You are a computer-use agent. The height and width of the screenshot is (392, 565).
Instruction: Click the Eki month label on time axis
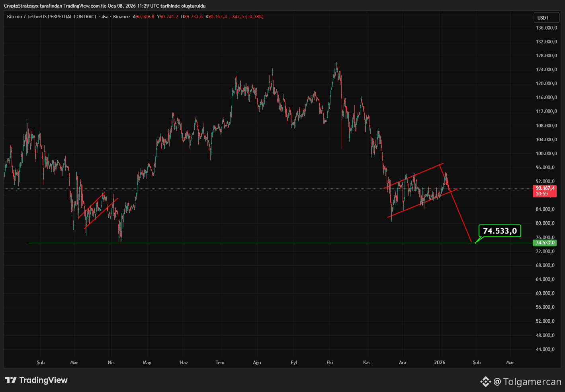click(330, 363)
